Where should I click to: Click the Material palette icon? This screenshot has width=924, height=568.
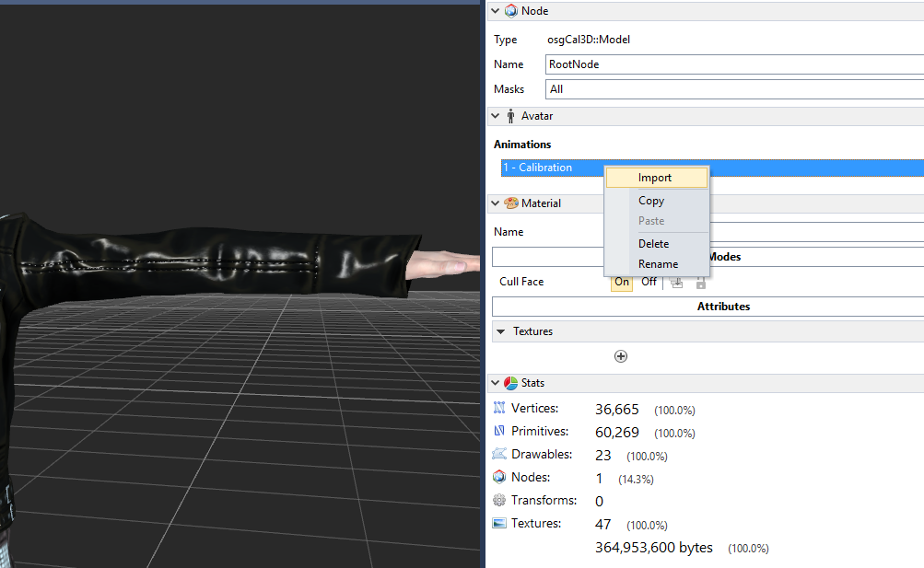(511, 203)
